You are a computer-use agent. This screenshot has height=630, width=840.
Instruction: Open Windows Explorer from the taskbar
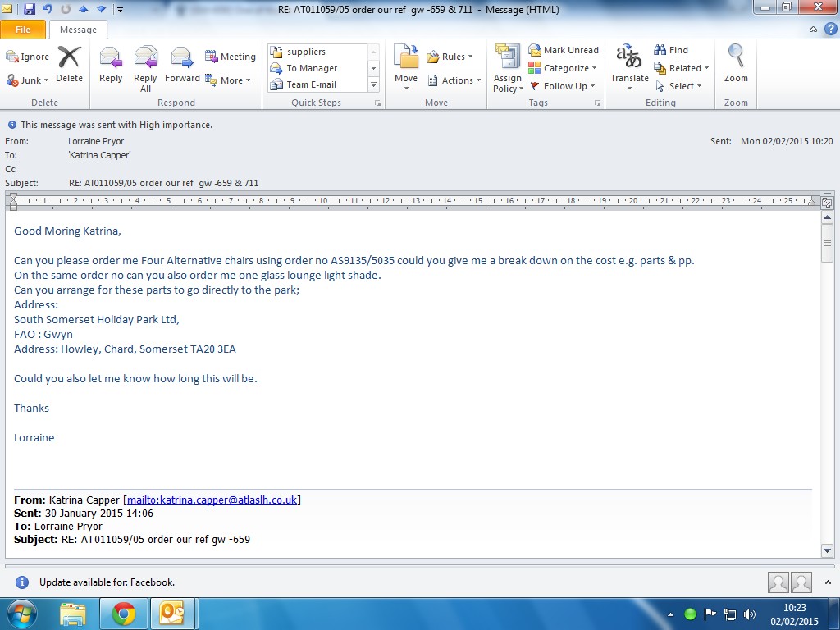[73, 614]
